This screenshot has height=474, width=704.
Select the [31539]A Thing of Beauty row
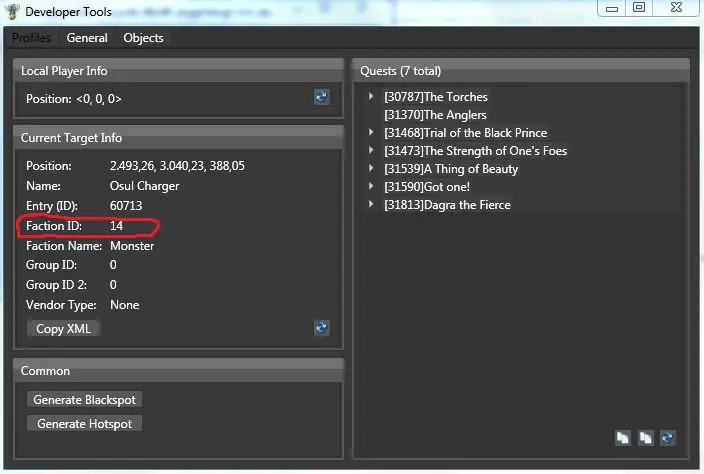pos(451,169)
